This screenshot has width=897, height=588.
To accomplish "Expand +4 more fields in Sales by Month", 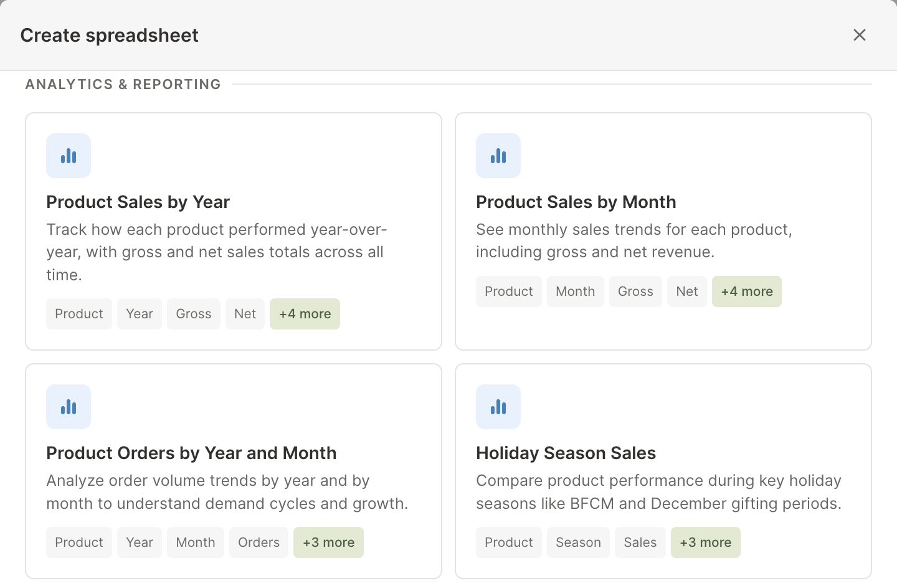I will (x=747, y=292).
